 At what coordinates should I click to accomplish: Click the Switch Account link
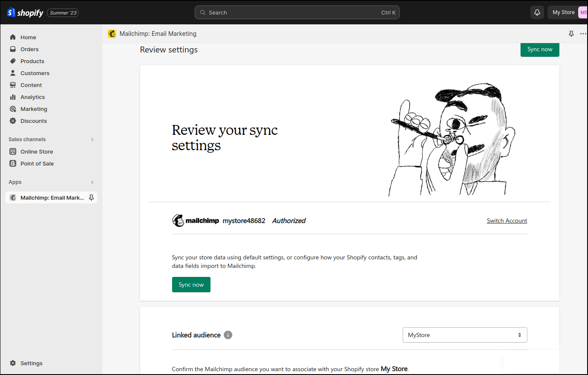point(507,221)
